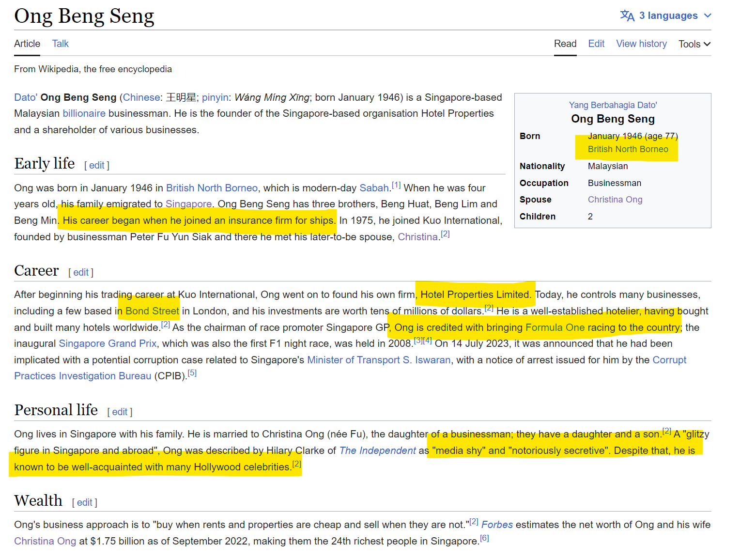Click the 'Malaysian' nationality value
The image size is (740, 560).
point(608,166)
